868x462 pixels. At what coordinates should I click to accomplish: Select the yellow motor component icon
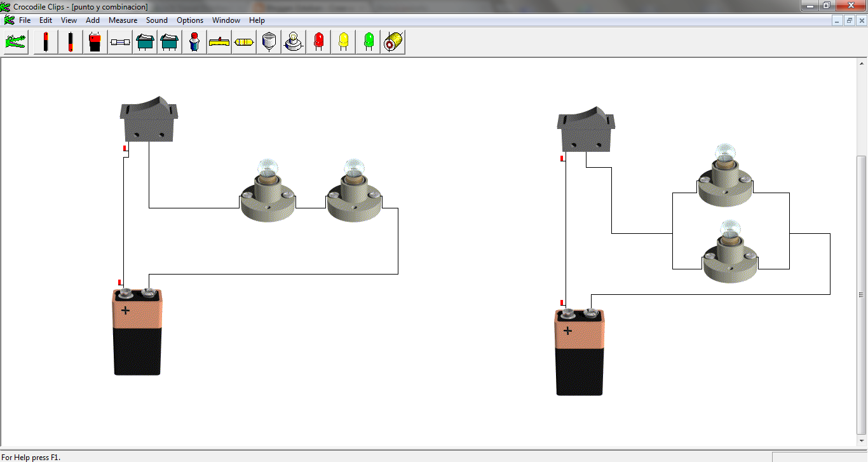(x=393, y=43)
